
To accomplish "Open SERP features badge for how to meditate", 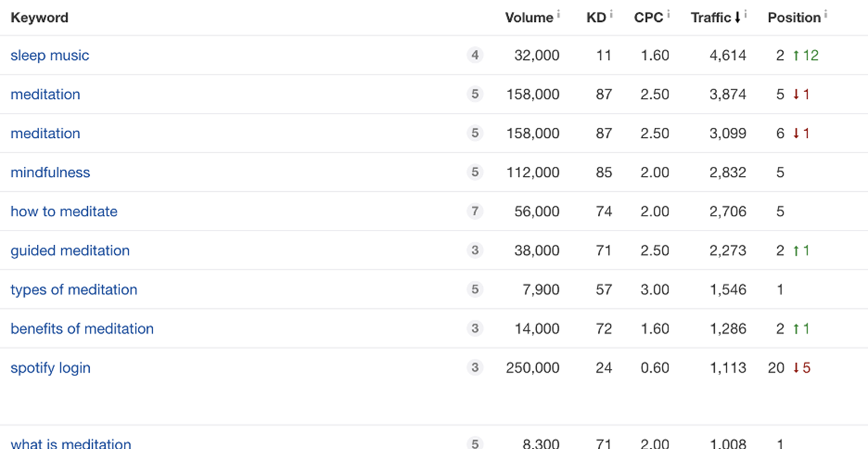I will pos(474,211).
